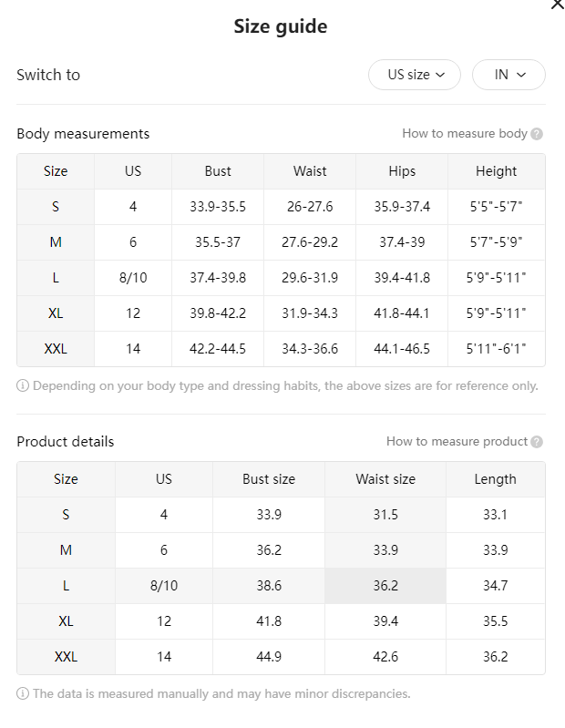
Task: Select the XXL row in Body measurements table
Action: pos(281,349)
